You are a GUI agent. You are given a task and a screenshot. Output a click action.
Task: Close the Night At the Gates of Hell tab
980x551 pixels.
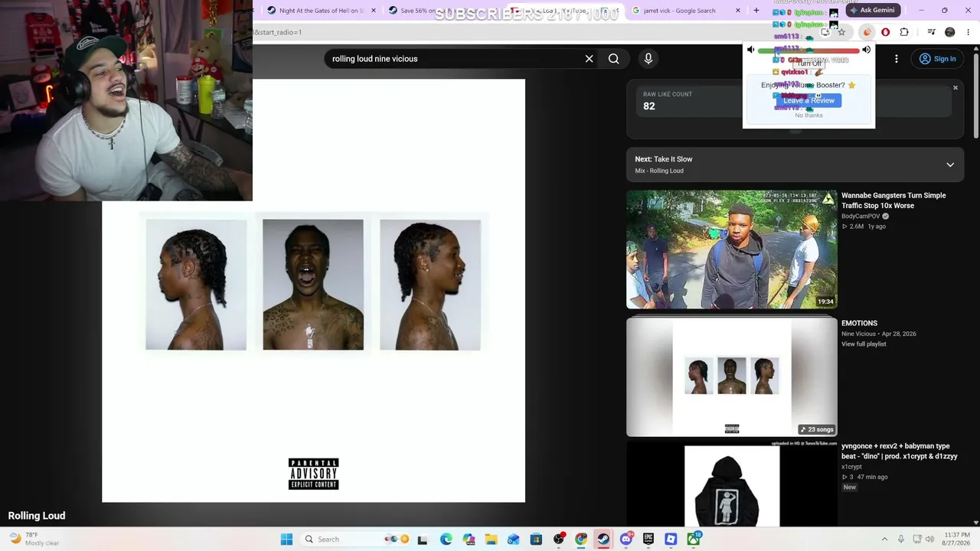pos(374,11)
